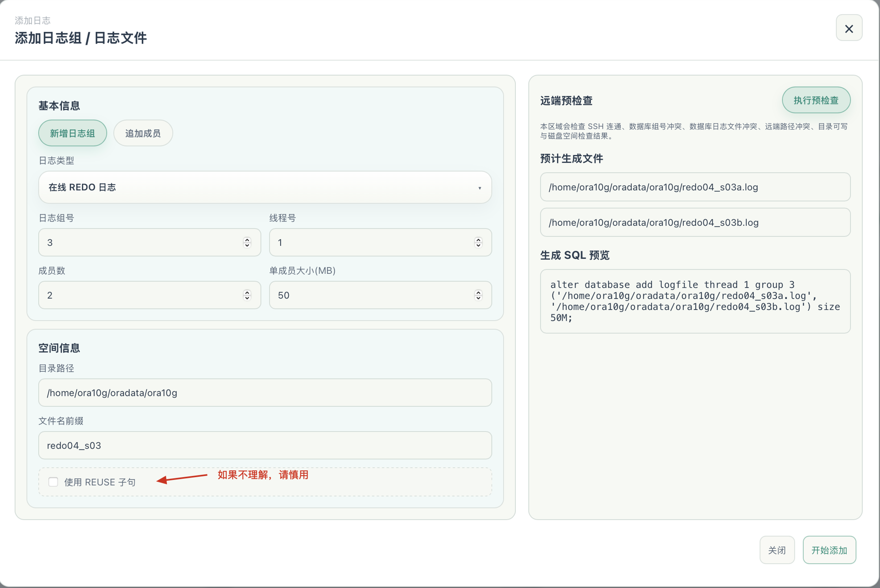The height and width of the screenshot is (588, 880).
Task: Switch to 追加成员 mode
Action: (x=143, y=133)
